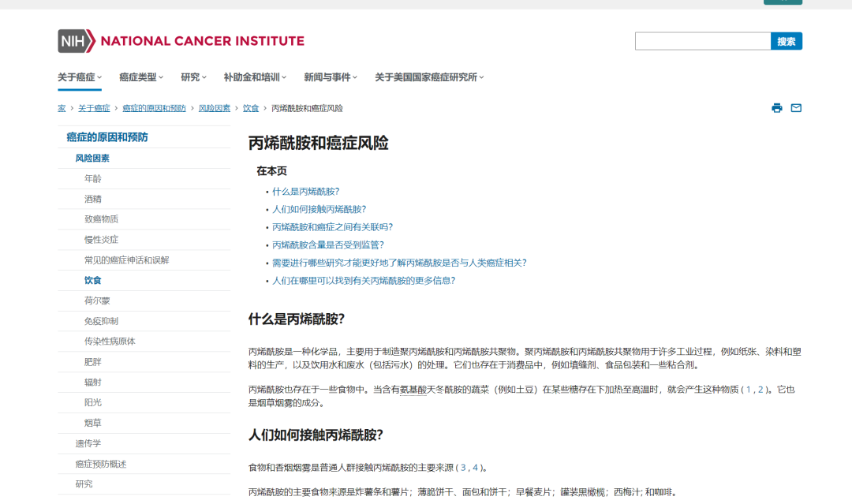Expand the 癌症类型 navigation dropdown
Viewport: 852px width, 504px height.
(x=139, y=77)
